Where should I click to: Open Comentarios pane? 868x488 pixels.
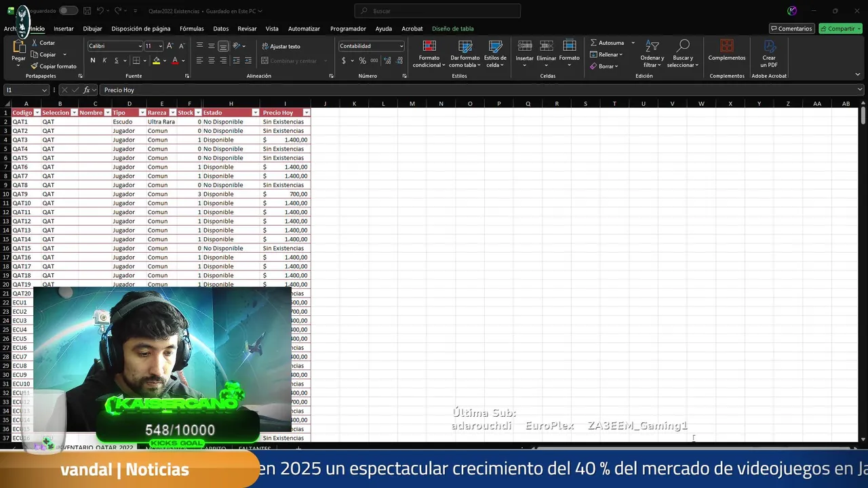(x=792, y=28)
